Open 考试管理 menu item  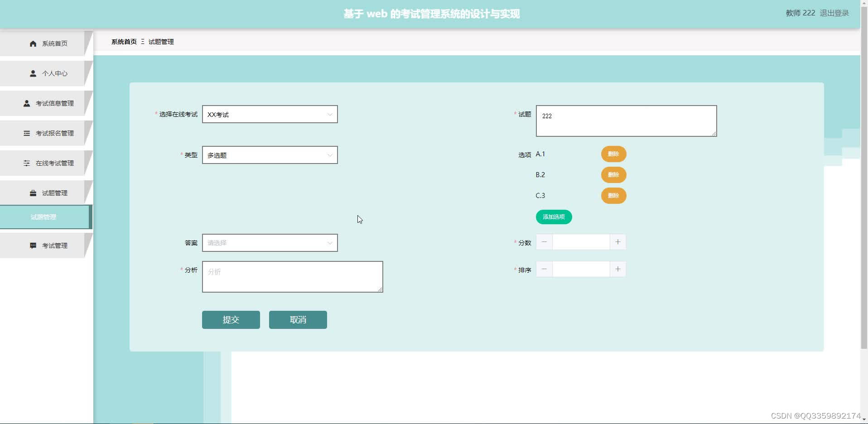tap(46, 246)
